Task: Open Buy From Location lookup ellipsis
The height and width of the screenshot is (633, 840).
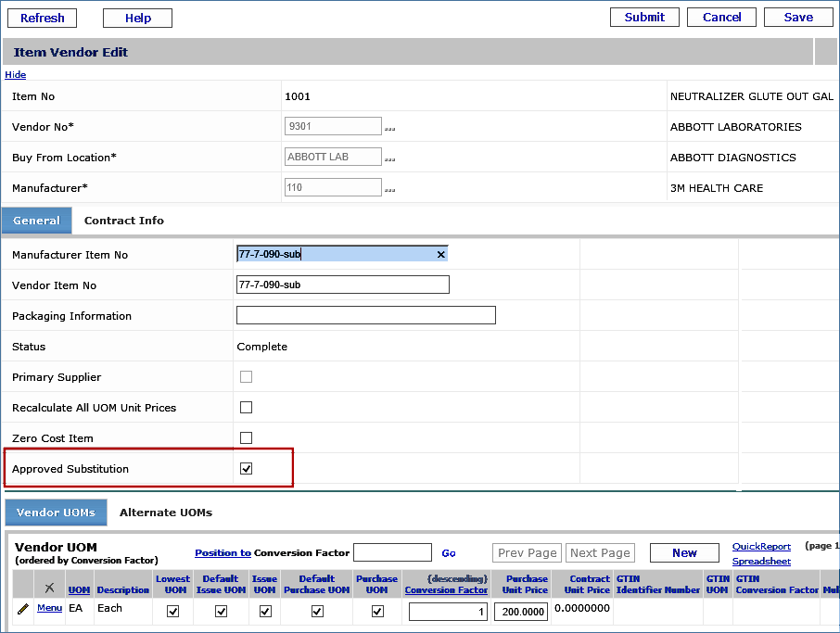Action: (389, 158)
